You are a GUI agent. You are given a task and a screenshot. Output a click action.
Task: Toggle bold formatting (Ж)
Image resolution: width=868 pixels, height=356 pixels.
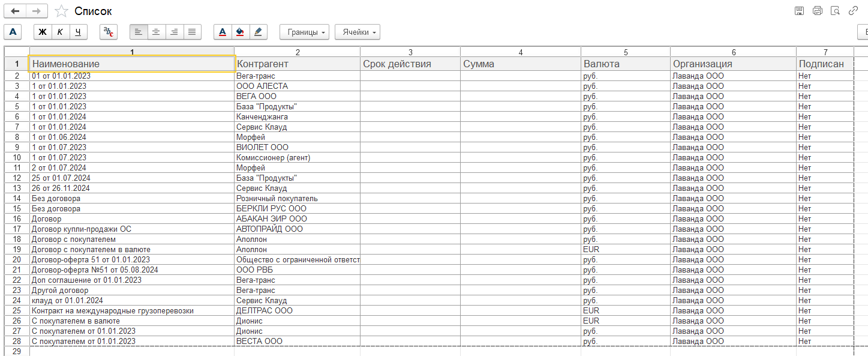[x=43, y=32]
